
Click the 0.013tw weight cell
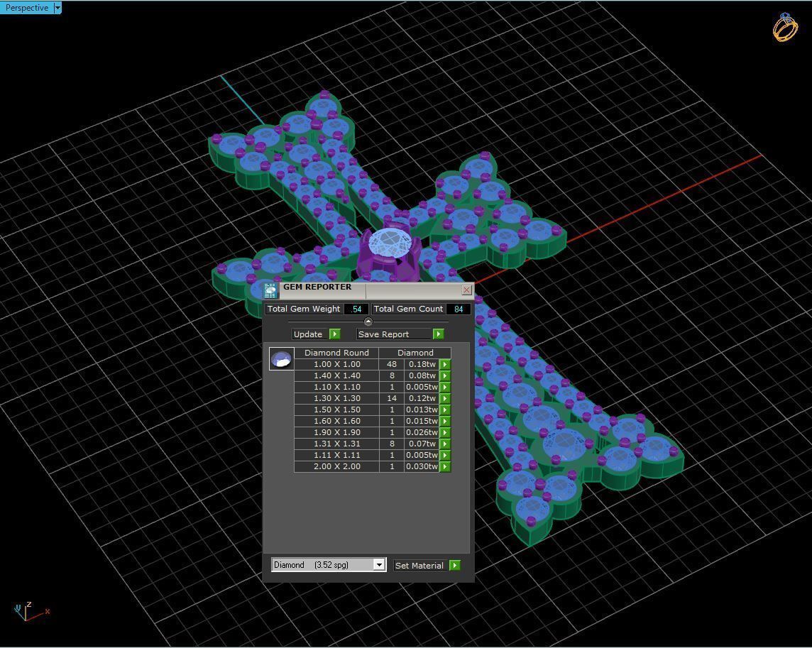coord(422,410)
